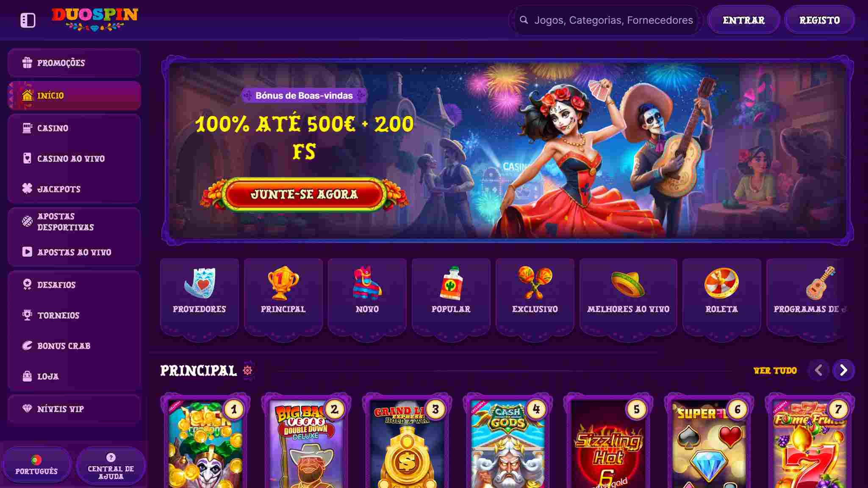Open the Promoções gift icon

27,63
